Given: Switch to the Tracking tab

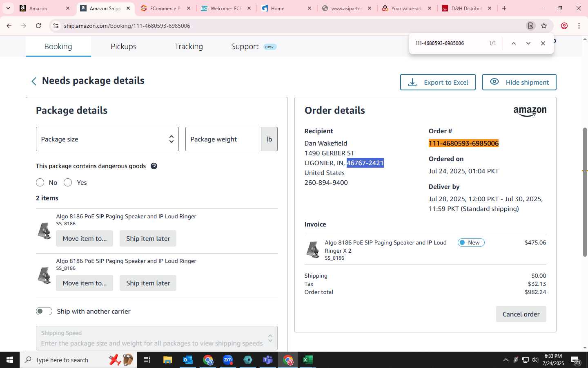Looking at the screenshot, I should (x=189, y=47).
